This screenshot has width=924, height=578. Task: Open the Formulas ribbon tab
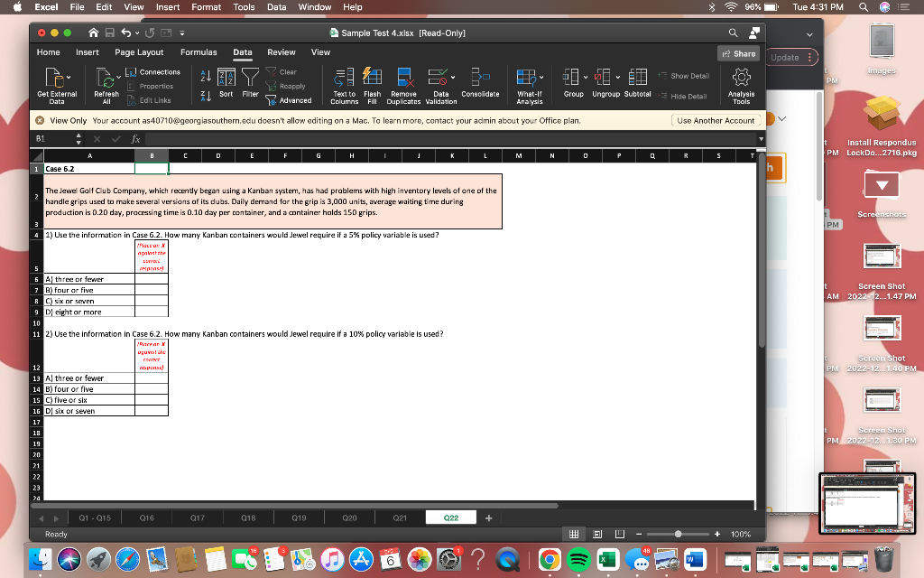pos(199,52)
